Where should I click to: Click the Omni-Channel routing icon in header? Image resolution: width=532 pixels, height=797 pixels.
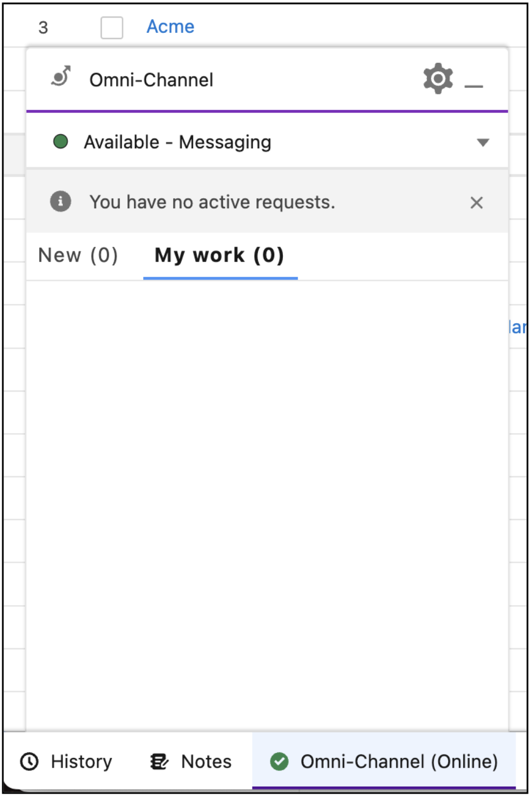[x=61, y=76]
